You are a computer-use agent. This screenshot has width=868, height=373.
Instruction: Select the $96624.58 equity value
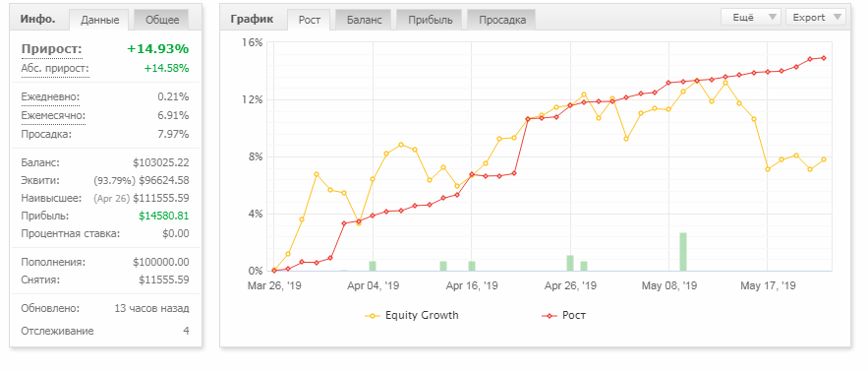tap(164, 181)
